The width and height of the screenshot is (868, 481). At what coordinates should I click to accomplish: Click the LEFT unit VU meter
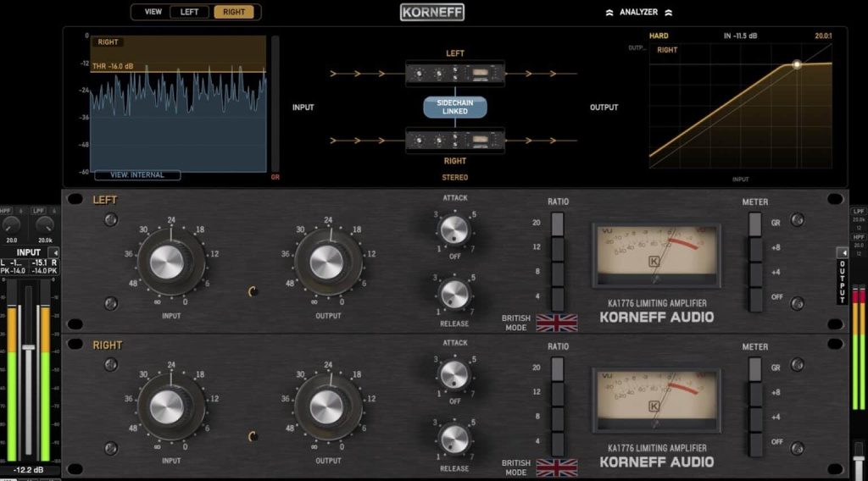[x=656, y=256]
